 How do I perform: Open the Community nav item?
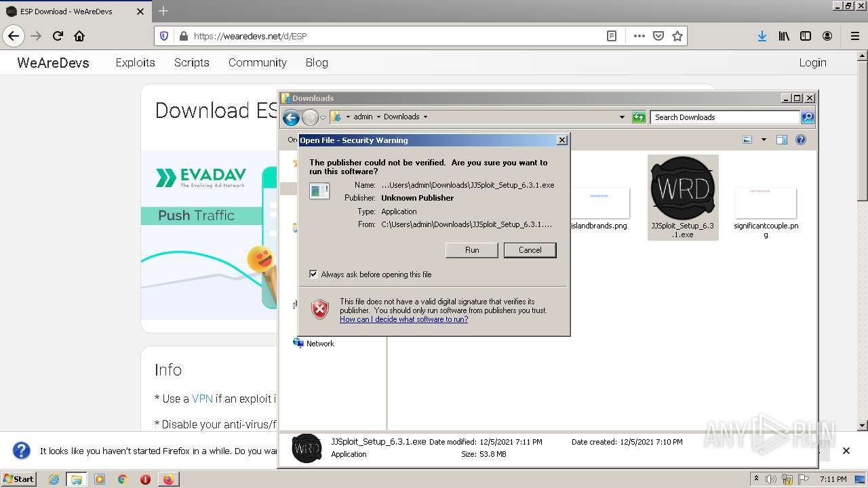pyautogui.click(x=257, y=62)
